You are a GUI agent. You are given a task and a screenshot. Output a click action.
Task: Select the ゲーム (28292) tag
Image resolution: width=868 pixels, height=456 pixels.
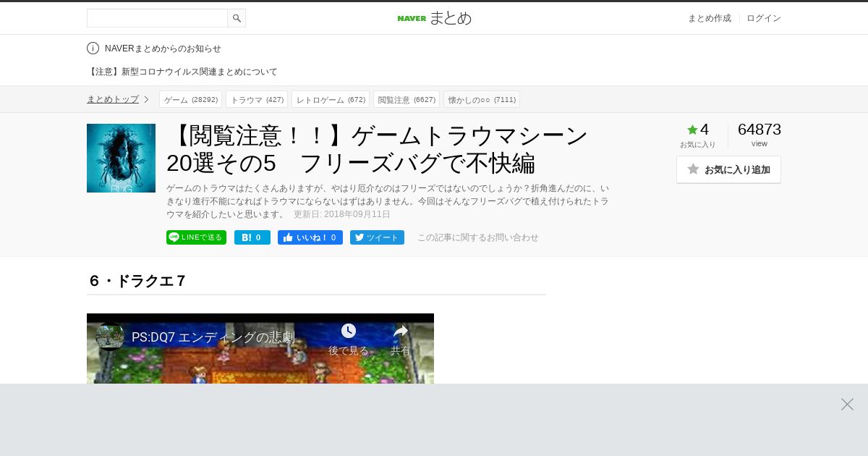(x=190, y=99)
